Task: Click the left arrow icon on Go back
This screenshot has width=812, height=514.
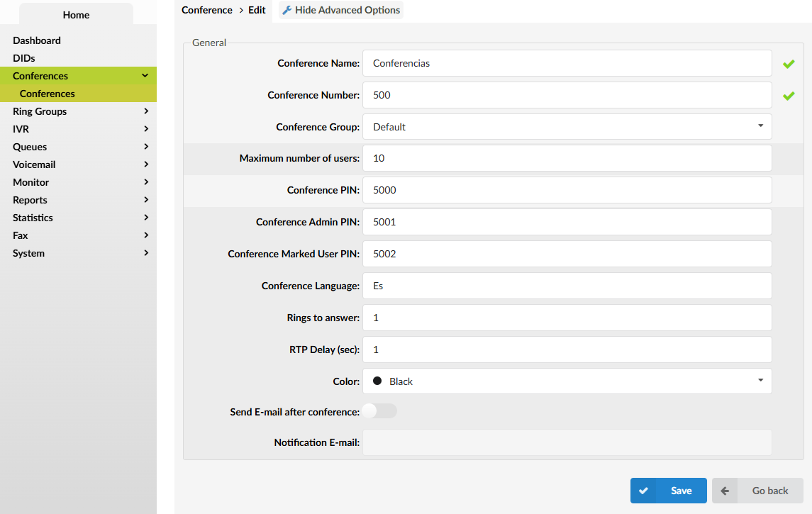Action: (725, 491)
